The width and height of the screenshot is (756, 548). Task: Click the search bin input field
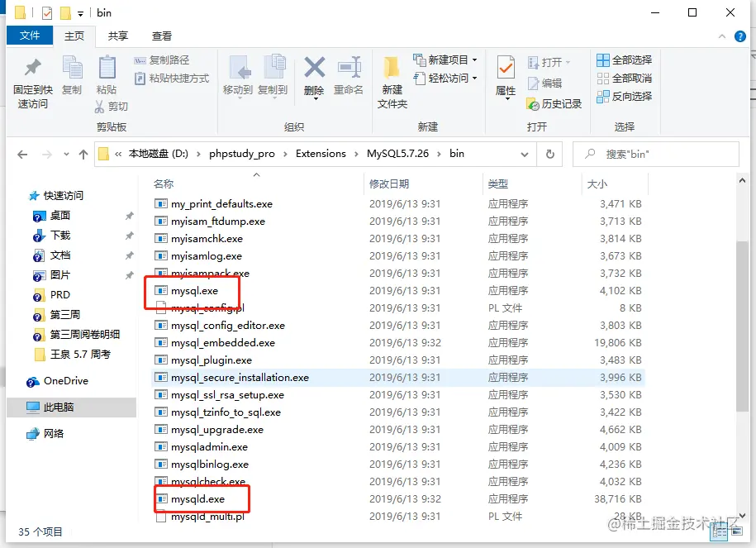click(656, 155)
